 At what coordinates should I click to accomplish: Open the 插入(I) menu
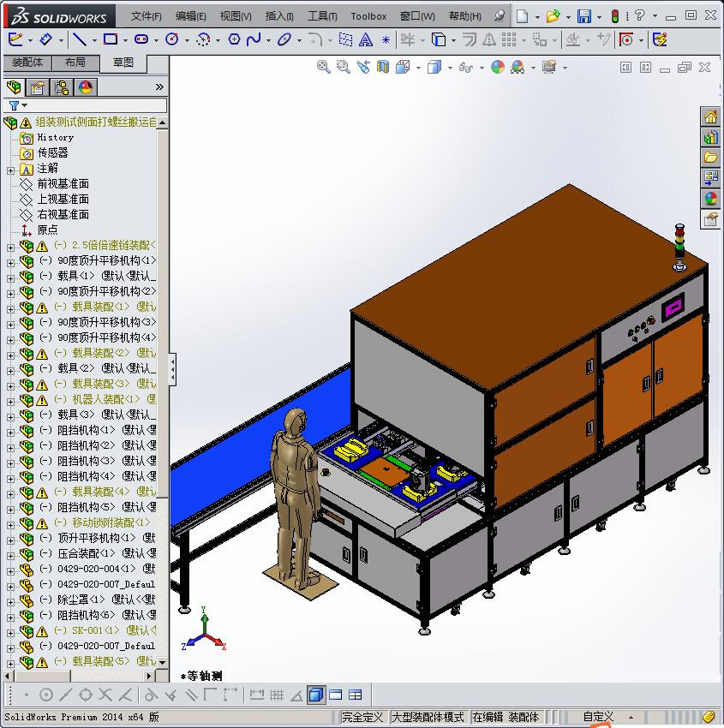279,16
